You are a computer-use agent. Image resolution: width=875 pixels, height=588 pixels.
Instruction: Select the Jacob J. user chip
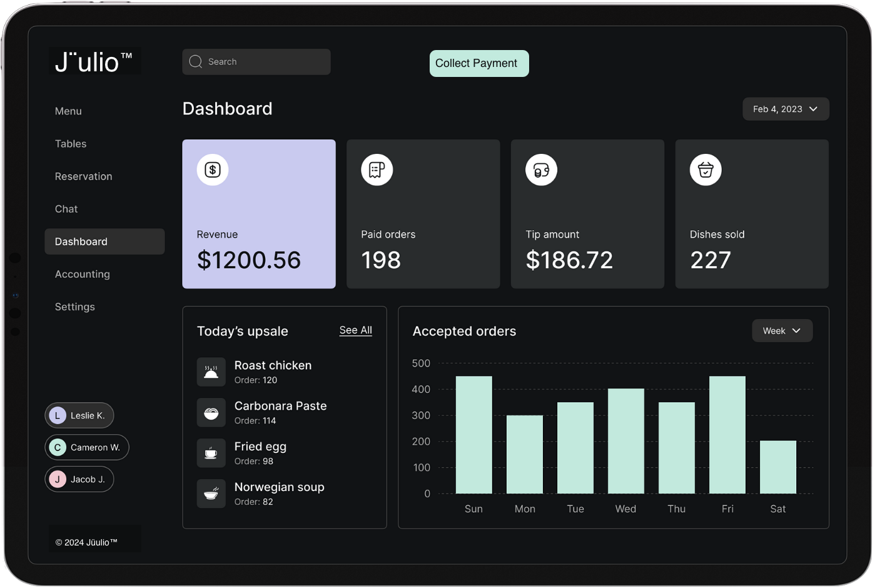(x=79, y=479)
